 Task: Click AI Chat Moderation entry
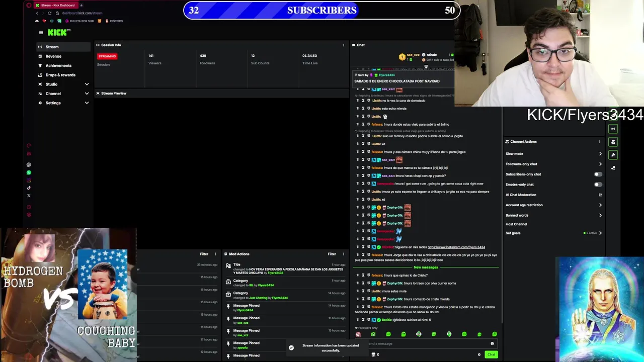point(553,195)
